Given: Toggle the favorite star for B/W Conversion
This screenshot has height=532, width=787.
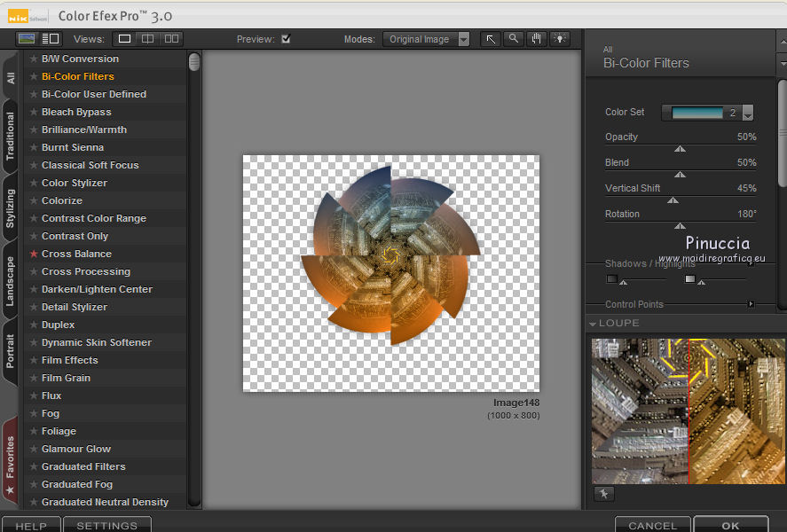Looking at the screenshot, I should coord(34,59).
